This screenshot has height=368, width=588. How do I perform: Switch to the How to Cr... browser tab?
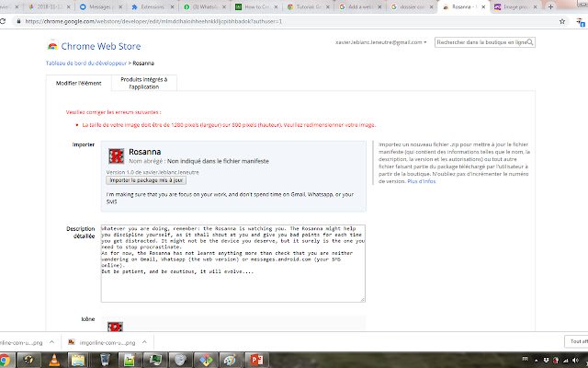point(255,6)
